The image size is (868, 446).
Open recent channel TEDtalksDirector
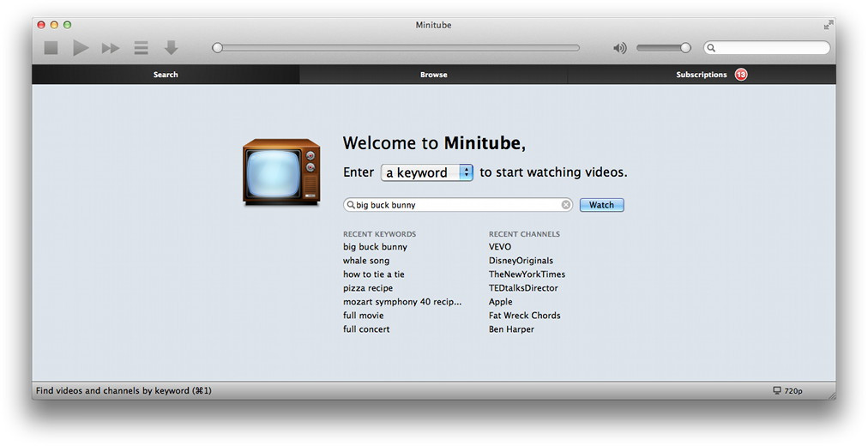(x=523, y=287)
